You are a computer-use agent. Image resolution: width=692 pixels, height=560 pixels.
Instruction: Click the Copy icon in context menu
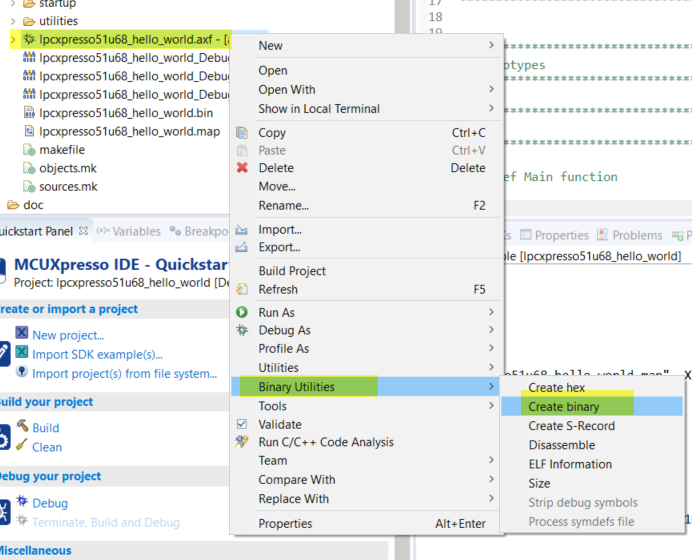241,132
